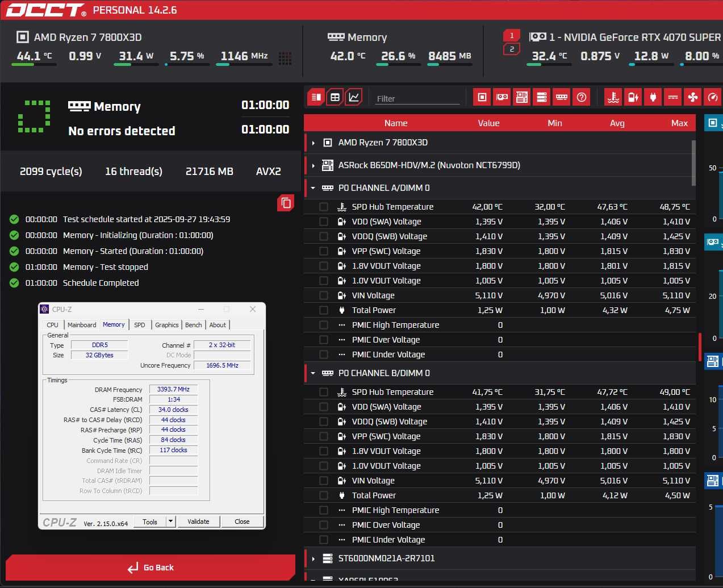Image resolution: width=723 pixels, height=588 pixels.
Task: Check the Channel B SPD Hub Temperature box
Action: click(324, 392)
